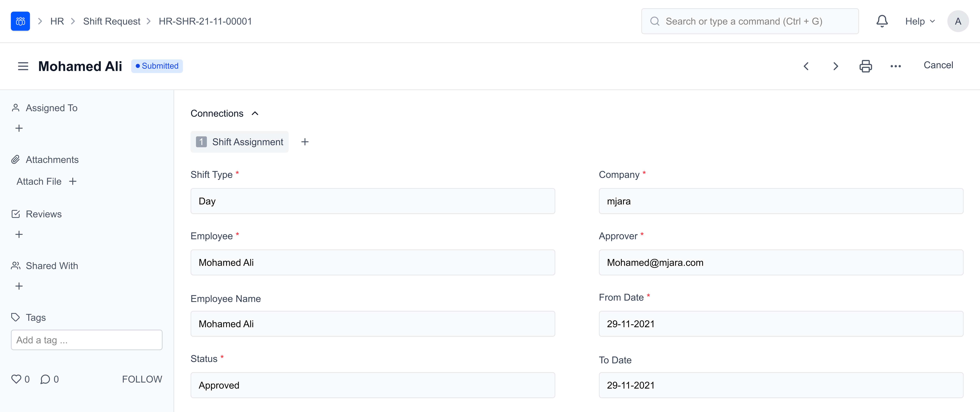The width and height of the screenshot is (980, 412).
Task: Open Shift Request breadcrumb
Action: point(111,21)
